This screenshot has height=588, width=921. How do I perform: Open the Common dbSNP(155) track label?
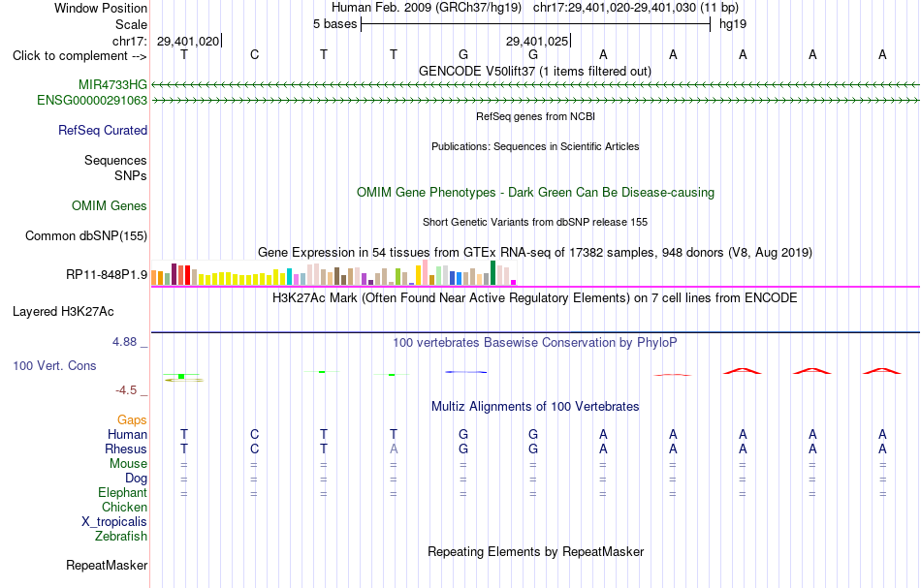click(86, 236)
